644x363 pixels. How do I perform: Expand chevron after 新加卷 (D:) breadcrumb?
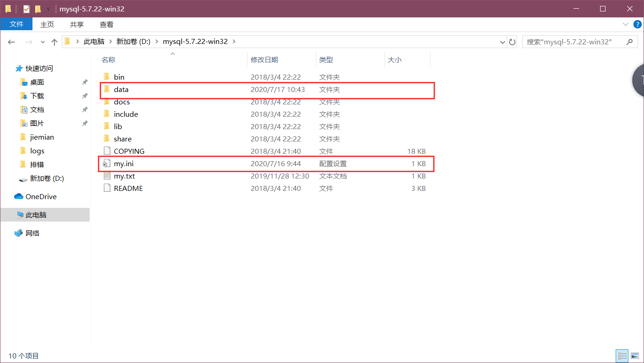[156, 42]
